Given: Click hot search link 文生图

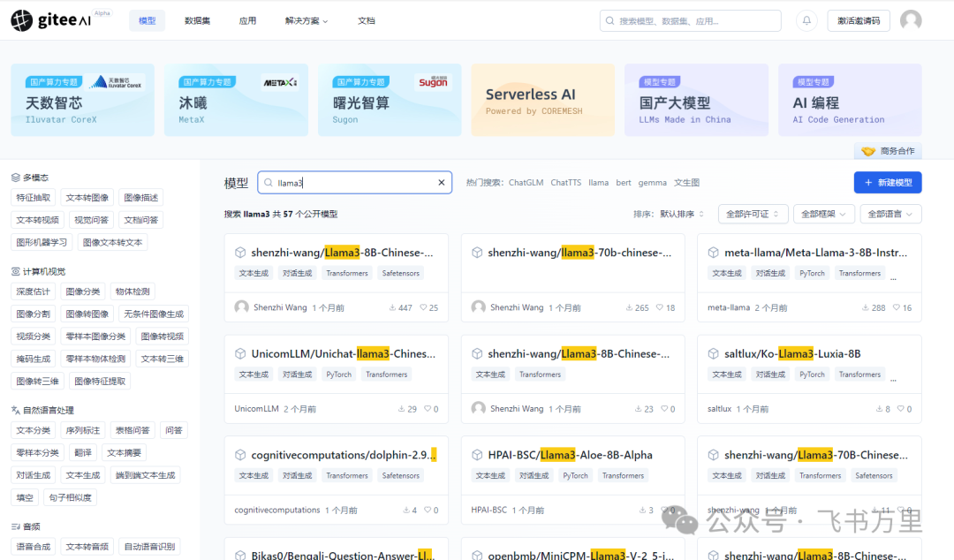Looking at the screenshot, I should pos(686,183).
